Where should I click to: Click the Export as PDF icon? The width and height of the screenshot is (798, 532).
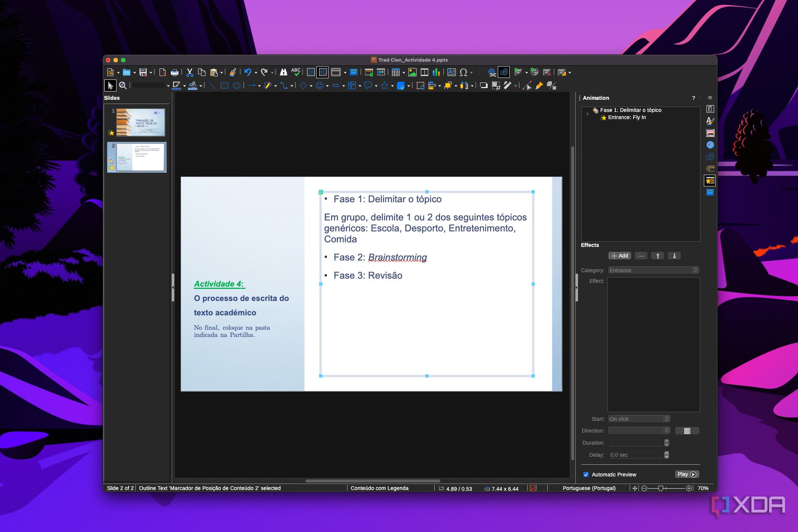pos(163,72)
